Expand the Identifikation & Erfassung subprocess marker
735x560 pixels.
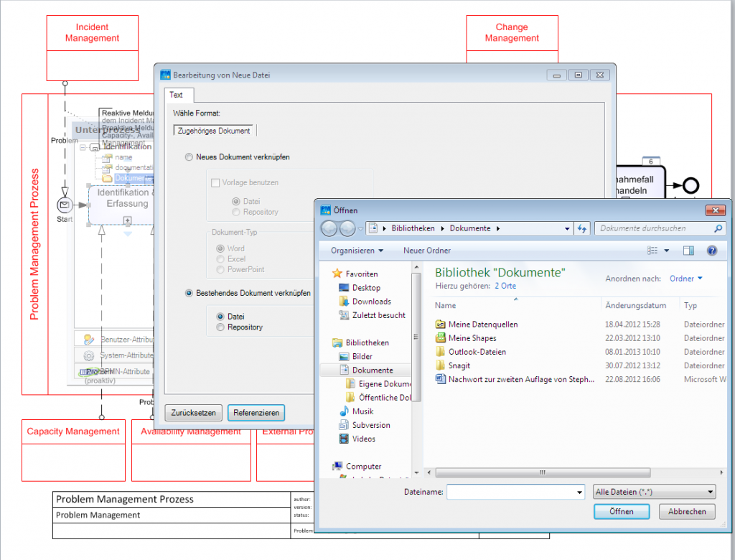pos(127,220)
